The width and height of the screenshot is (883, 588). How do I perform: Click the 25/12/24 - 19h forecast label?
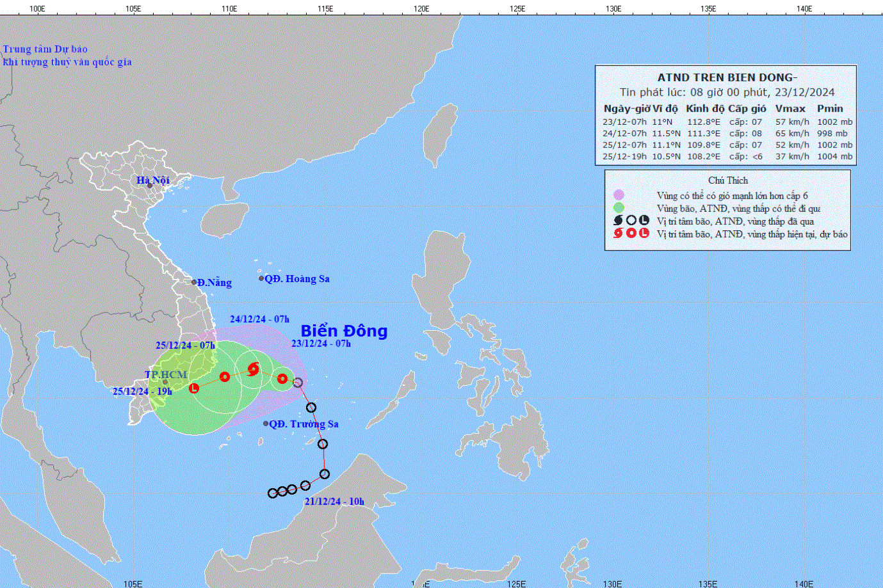[x=142, y=392]
